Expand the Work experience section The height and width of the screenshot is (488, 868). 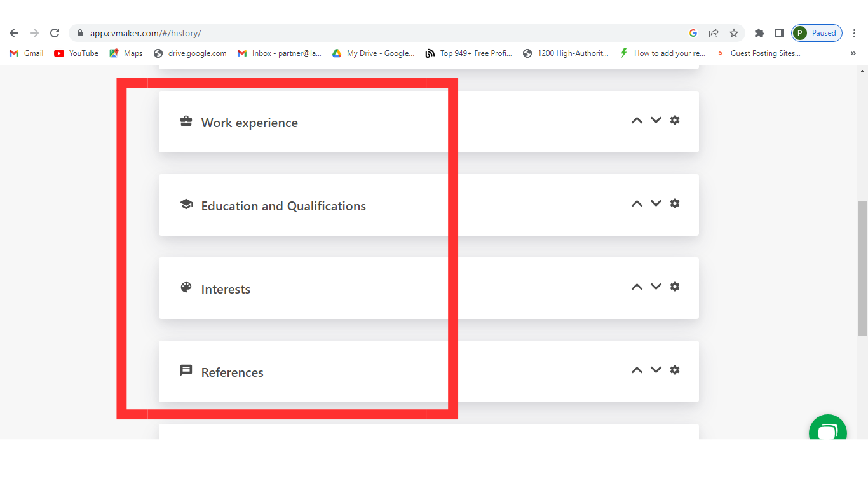pos(249,123)
